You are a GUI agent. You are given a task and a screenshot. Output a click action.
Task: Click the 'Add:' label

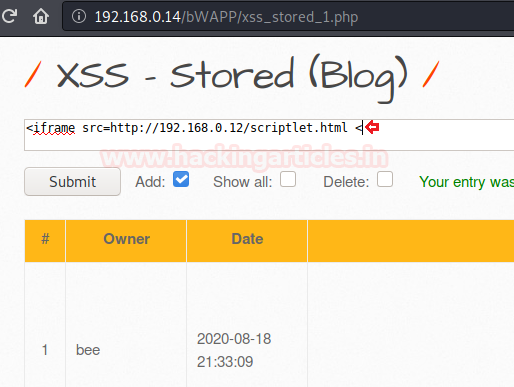[150, 182]
